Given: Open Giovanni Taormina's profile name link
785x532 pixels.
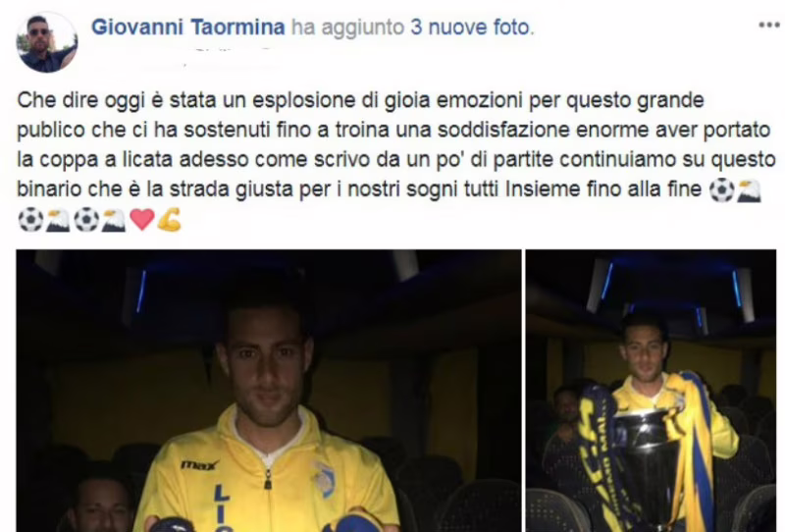Looking at the screenshot, I should click(x=188, y=27).
